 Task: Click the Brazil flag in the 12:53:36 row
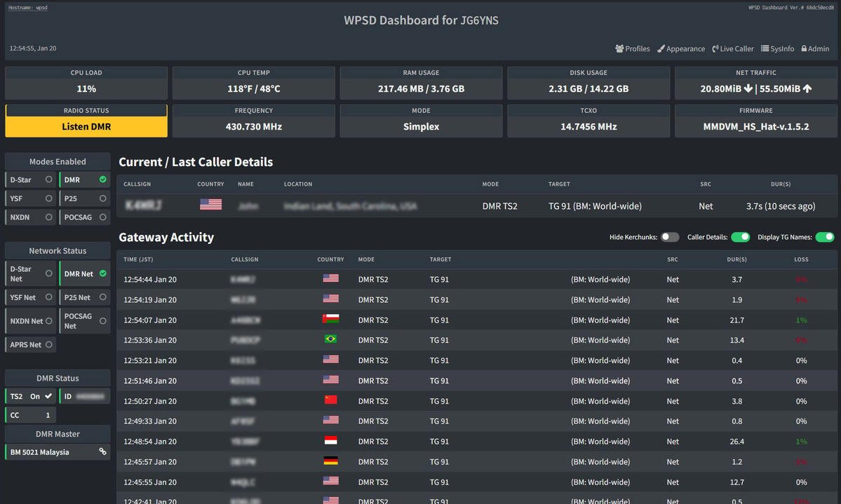click(330, 339)
